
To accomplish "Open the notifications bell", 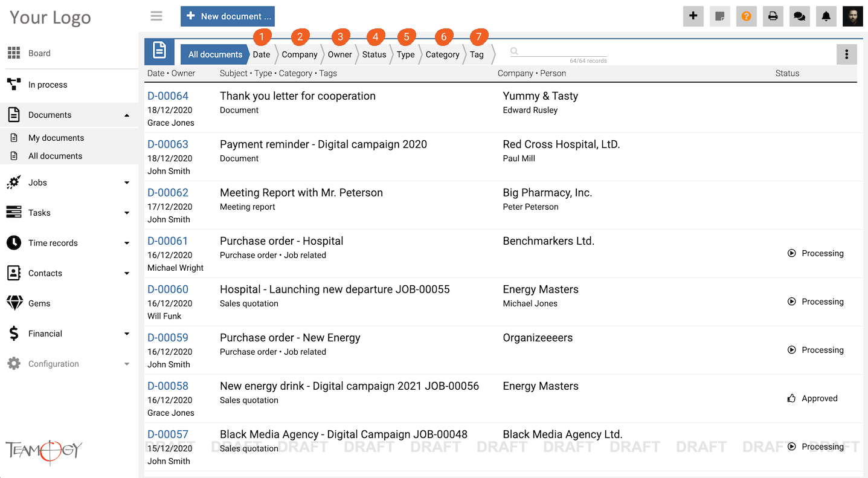I will coord(826,16).
